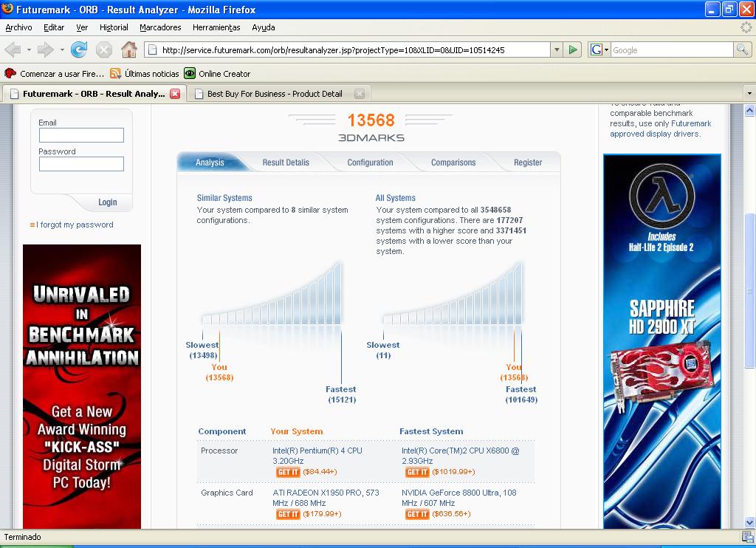Click the Fastest System column header
Viewport: 756px width, 548px height.
431,431
